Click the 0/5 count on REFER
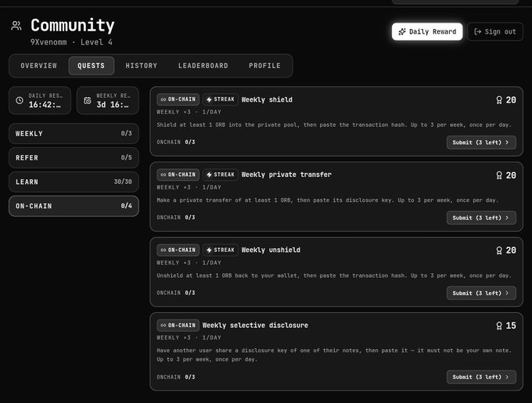 126,158
